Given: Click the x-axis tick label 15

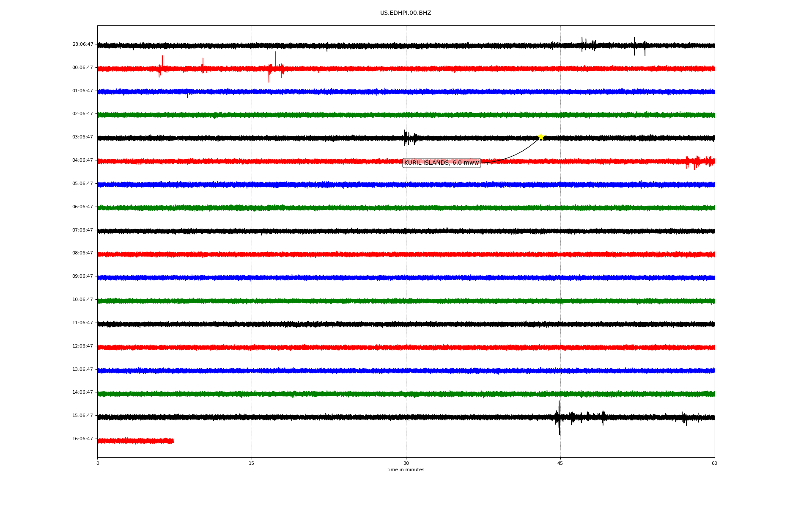Looking at the screenshot, I should (x=252, y=464).
